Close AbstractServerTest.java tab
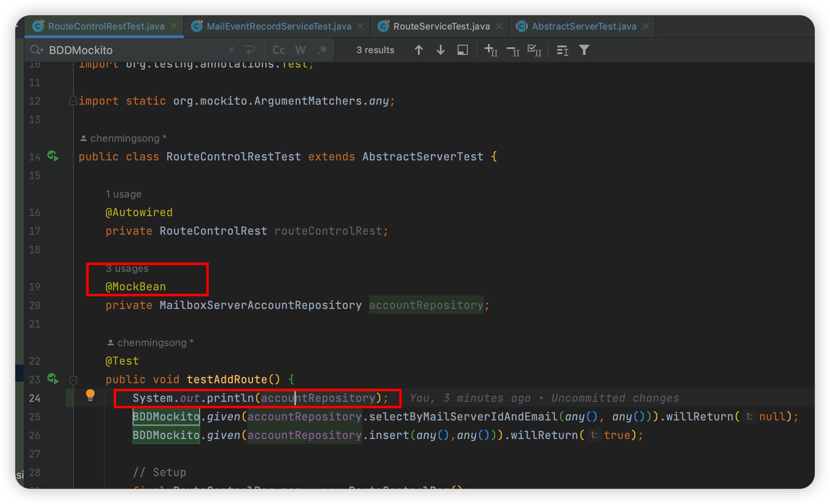Screen dimensions: 830x504 [x=646, y=26]
